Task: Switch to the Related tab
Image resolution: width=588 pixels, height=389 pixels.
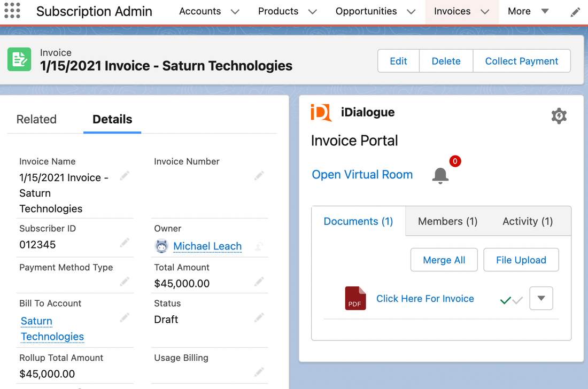Action: coord(36,119)
